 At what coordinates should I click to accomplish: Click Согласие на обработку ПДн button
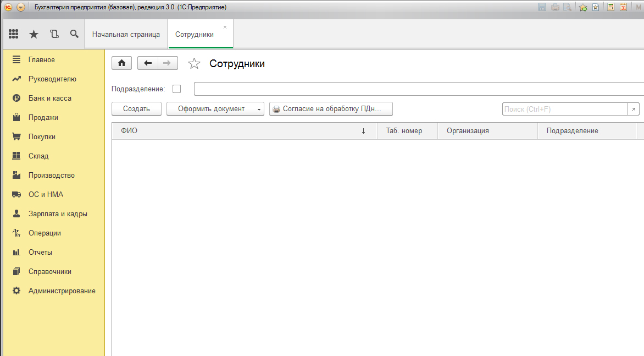coord(331,109)
